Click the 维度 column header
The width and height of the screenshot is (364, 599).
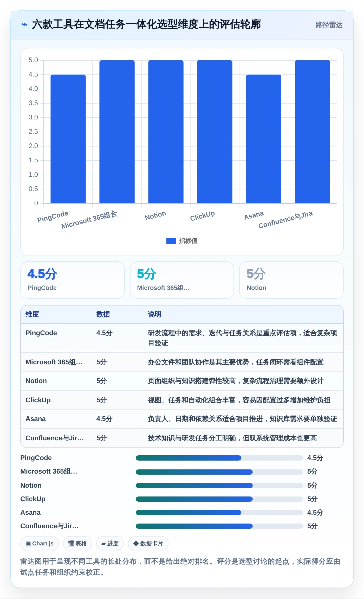pos(32,314)
